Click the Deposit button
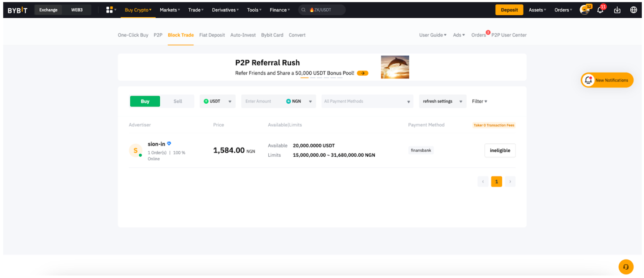This screenshot has height=278, width=644. (509, 10)
